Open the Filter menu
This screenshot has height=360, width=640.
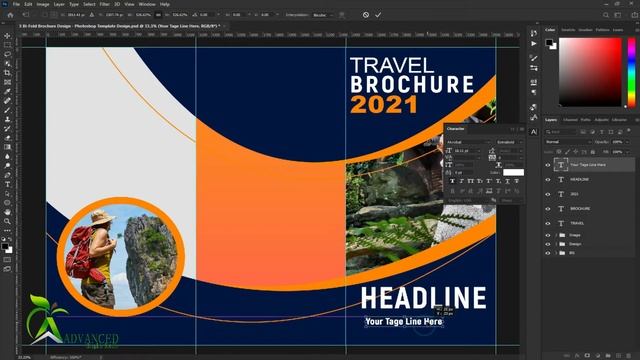pos(104,4)
